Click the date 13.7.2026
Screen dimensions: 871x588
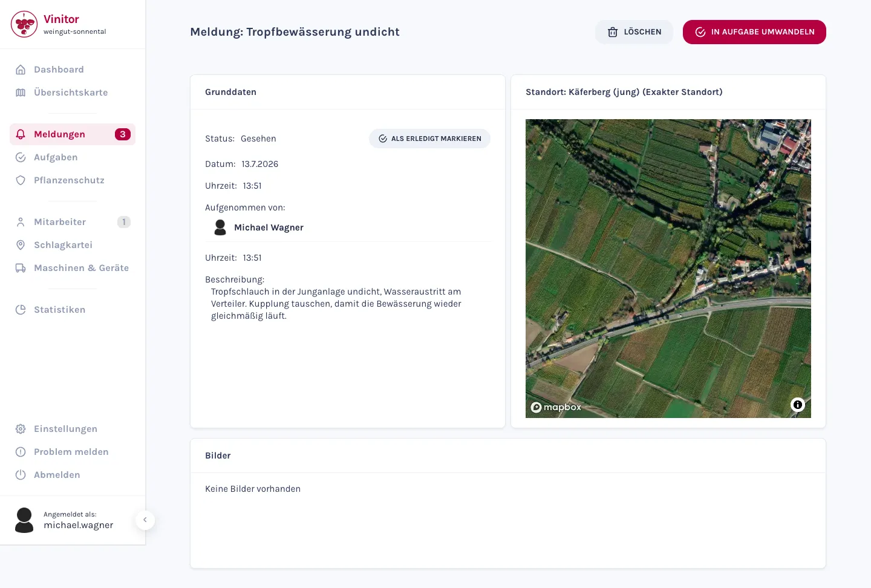point(260,164)
